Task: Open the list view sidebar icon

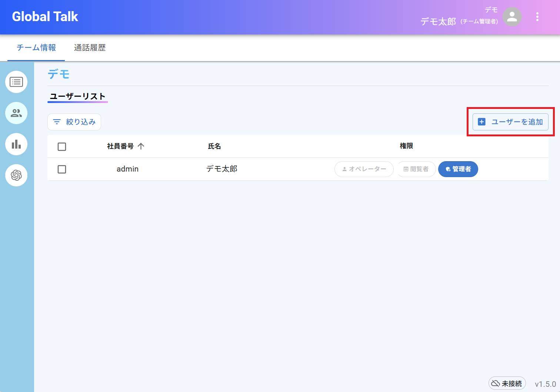Action: click(x=16, y=82)
